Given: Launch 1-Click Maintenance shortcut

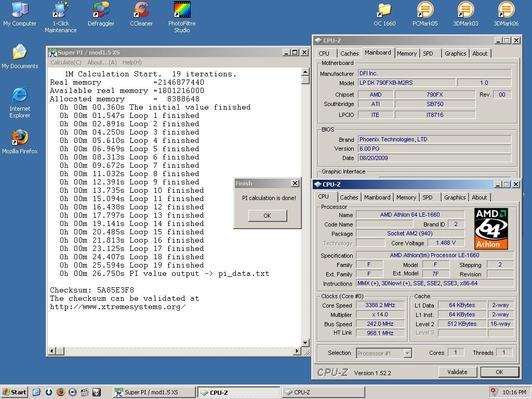Looking at the screenshot, I should tap(60, 17).
